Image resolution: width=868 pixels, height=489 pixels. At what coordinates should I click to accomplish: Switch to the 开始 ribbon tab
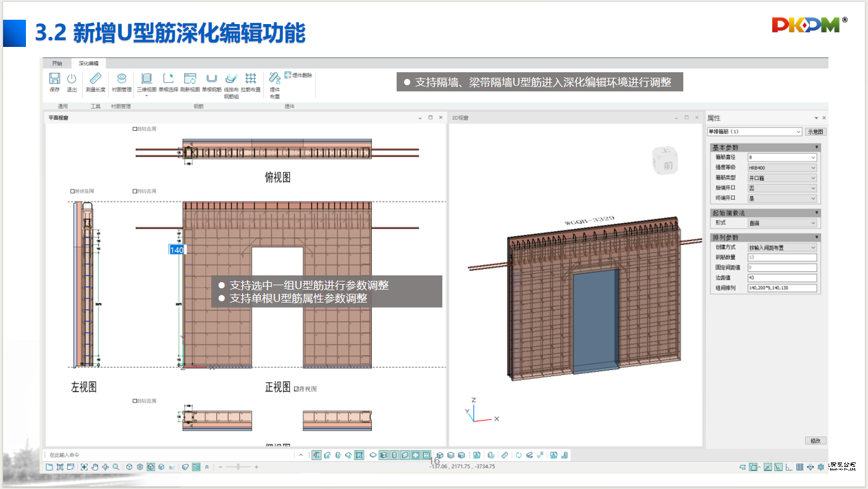click(57, 63)
